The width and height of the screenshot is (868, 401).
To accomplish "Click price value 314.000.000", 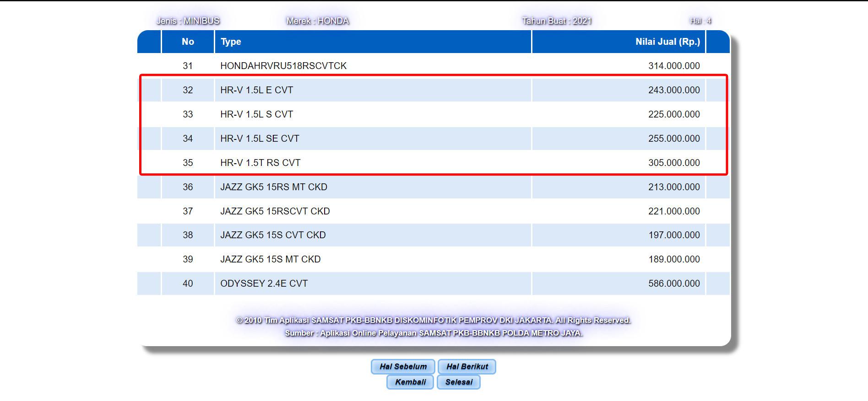I will pos(674,66).
